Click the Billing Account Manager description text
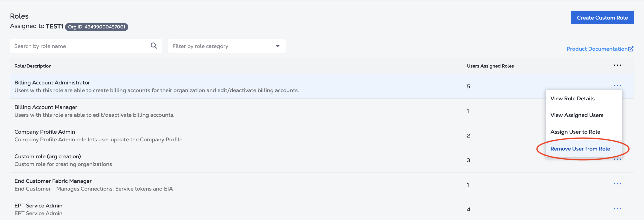 pos(94,115)
